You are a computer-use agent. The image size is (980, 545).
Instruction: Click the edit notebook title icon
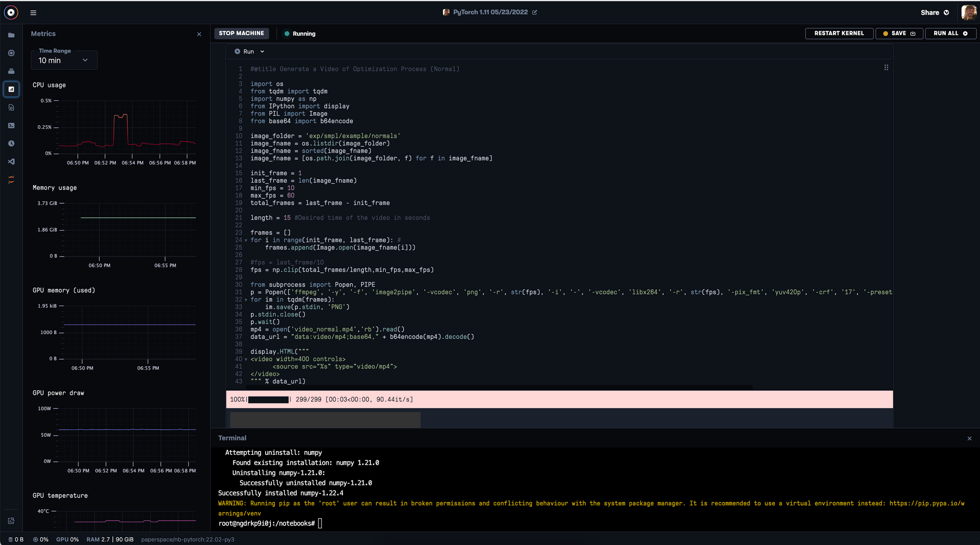pos(535,12)
